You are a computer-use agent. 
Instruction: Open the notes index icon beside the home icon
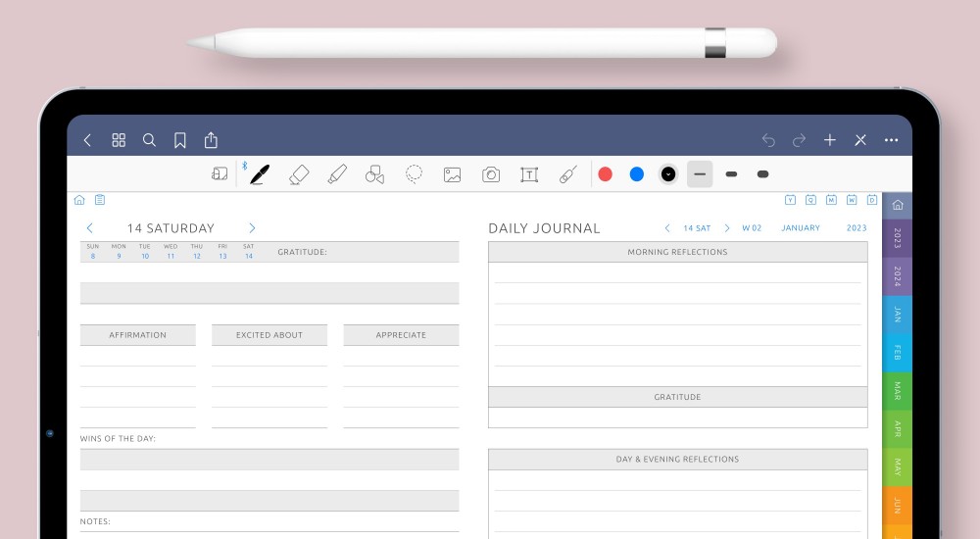[x=99, y=200]
